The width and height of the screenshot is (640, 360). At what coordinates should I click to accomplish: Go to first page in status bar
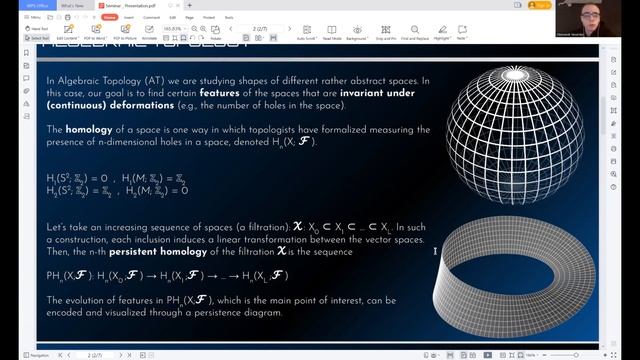click(x=60, y=355)
